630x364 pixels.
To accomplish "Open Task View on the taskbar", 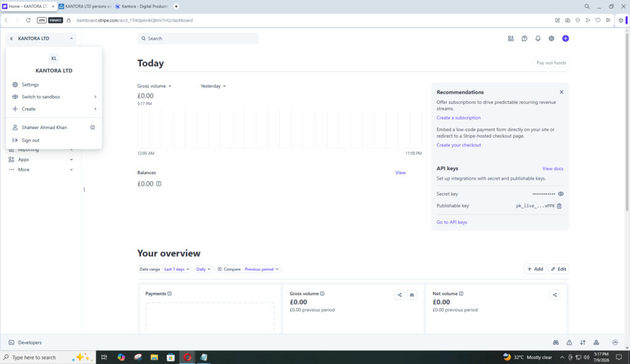I will 104,357.
